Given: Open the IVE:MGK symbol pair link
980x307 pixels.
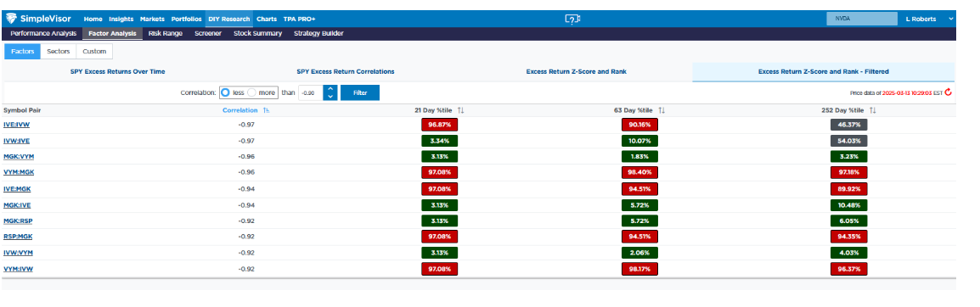Looking at the screenshot, I should click(x=18, y=188).
